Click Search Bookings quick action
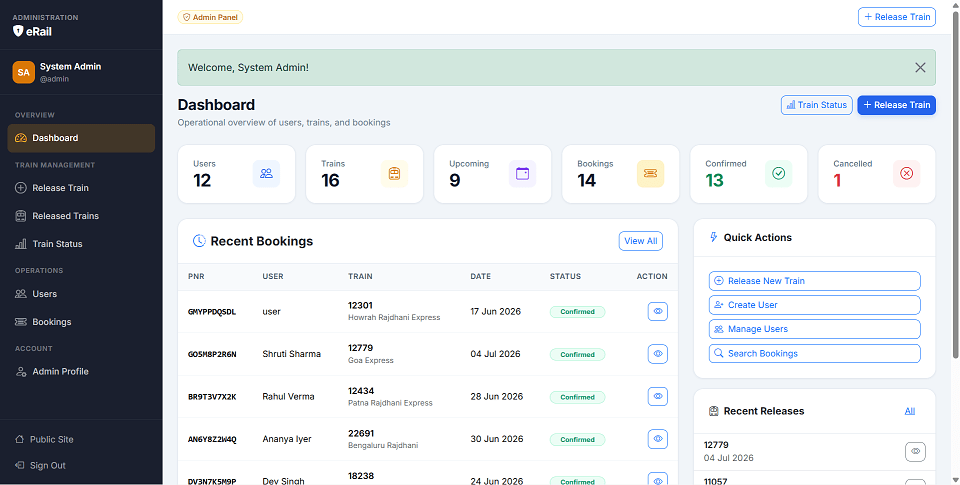The height and width of the screenshot is (485, 960). [814, 353]
